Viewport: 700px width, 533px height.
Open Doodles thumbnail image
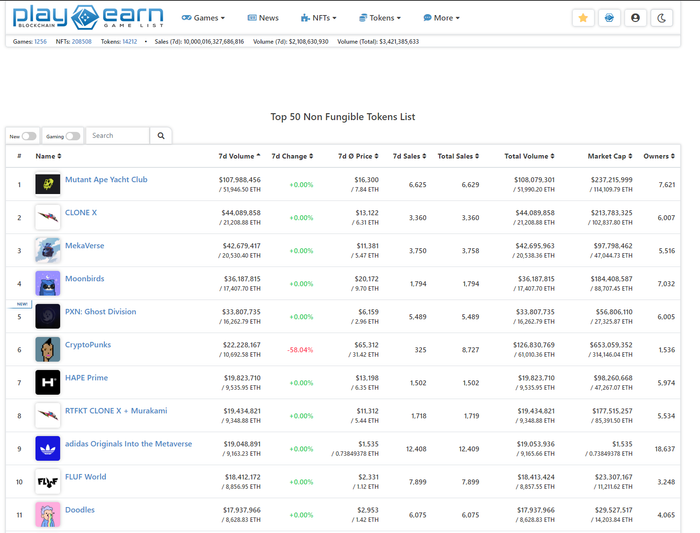48,514
